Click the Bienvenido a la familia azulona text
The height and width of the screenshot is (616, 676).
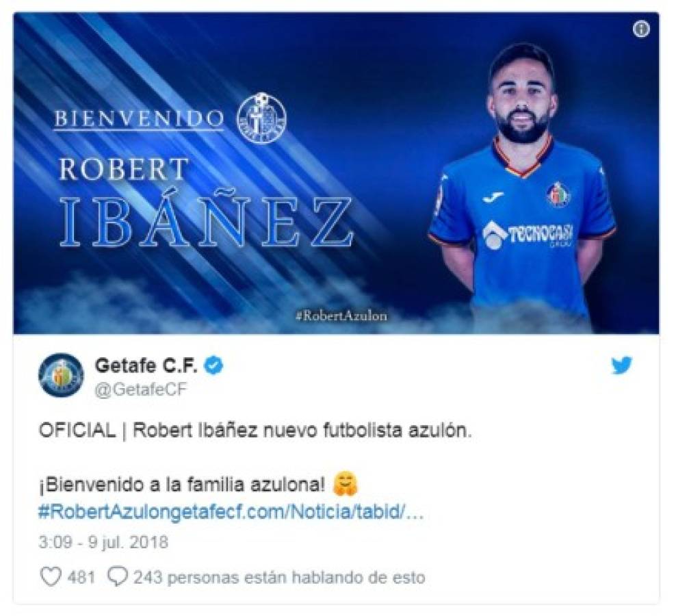[x=181, y=485]
